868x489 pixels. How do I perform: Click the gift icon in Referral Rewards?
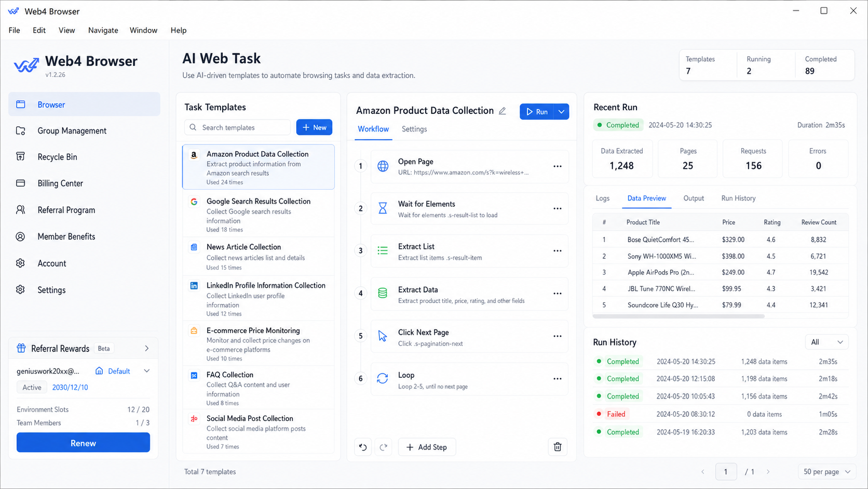tap(21, 348)
